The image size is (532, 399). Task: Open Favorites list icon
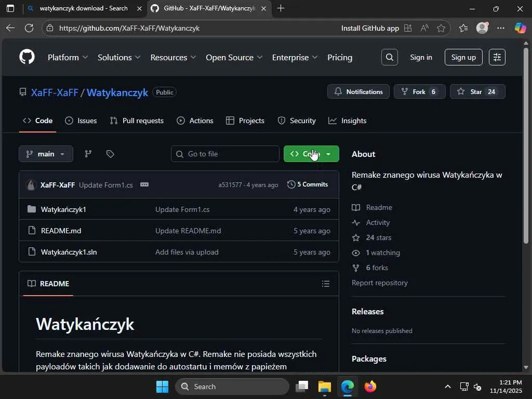pyautogui.click(x=463, y=28)
